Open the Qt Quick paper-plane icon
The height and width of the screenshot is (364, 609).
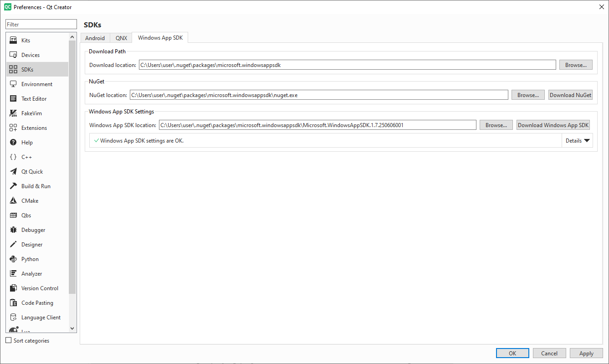13,172
